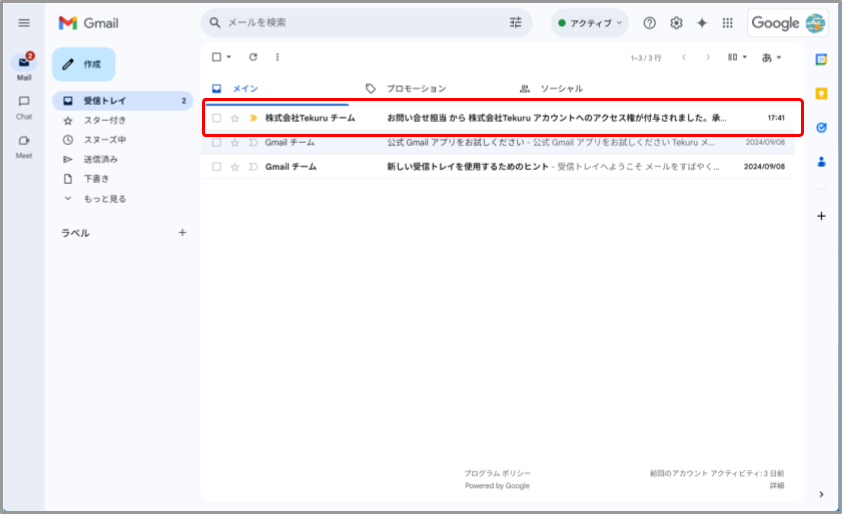Open search filter options icon
This screenshot has height=514, width=842.
pyautogui.click(x=516, y=23)
